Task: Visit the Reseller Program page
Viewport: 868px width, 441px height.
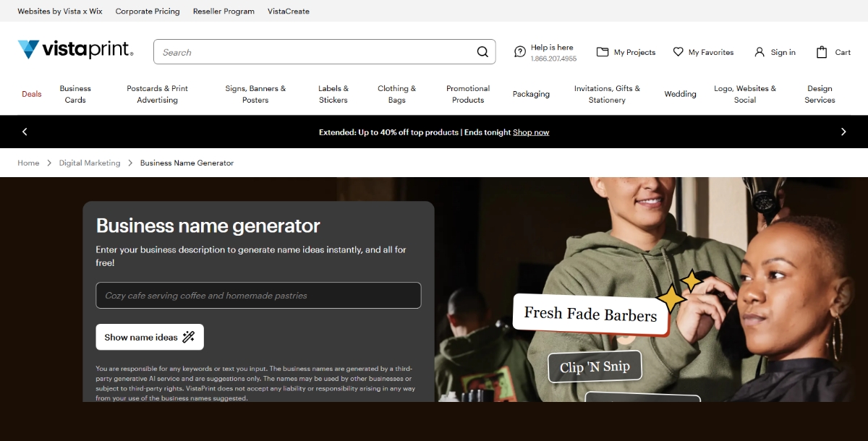Action: (224, 11)
